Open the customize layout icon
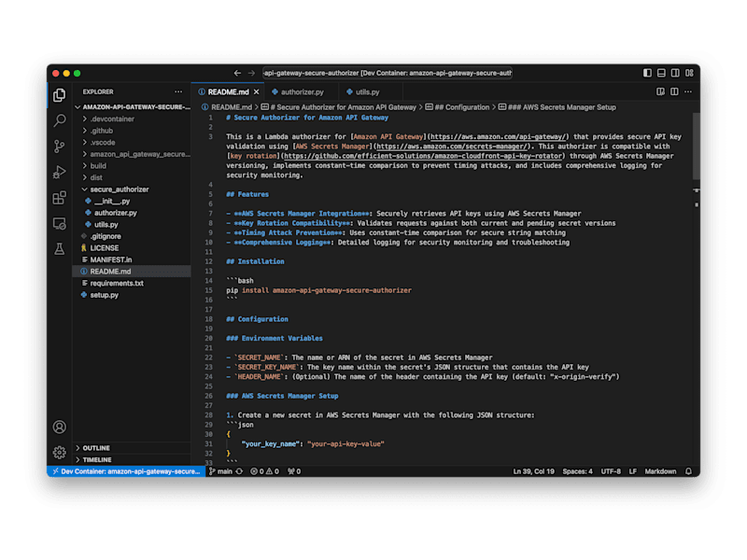Screen dimensions: 747x560 (x=689, y=73)
